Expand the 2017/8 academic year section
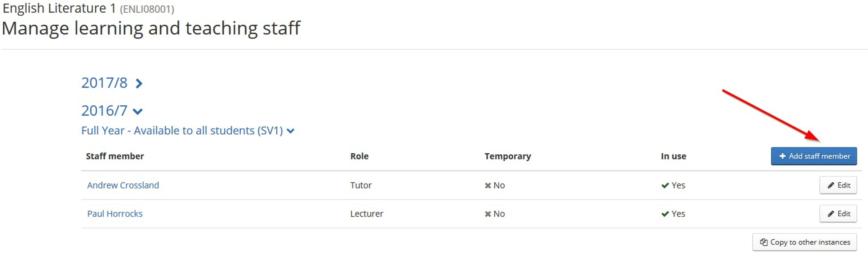868x258 pixels. [x=139, y=83]
